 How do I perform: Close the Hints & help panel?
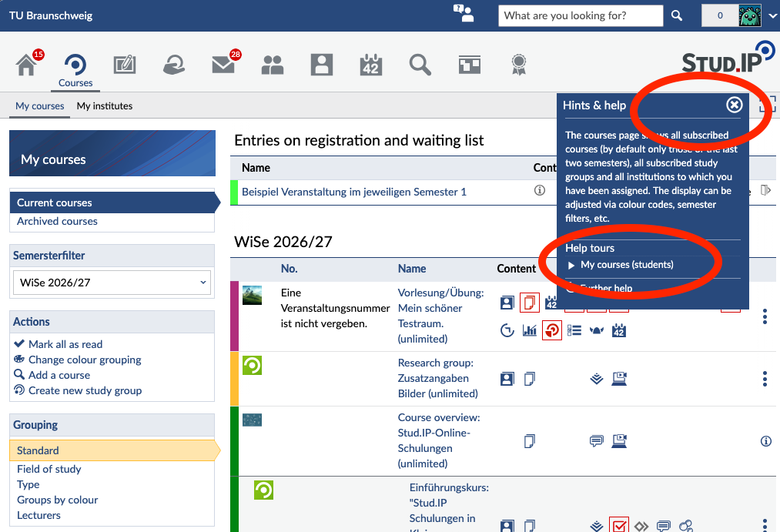(x=735, y=105)
